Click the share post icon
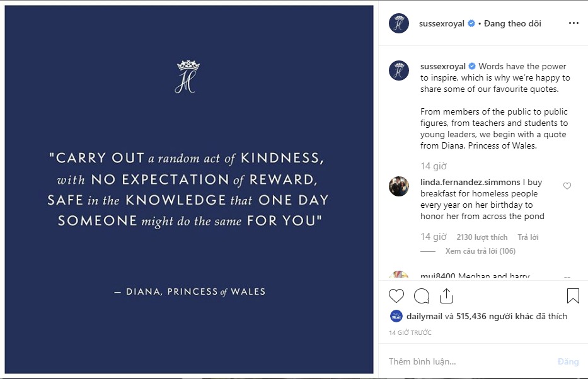Image resolution: width=588 pixels, height=379 pixels. pyautogui.click(x=446, y=295)
